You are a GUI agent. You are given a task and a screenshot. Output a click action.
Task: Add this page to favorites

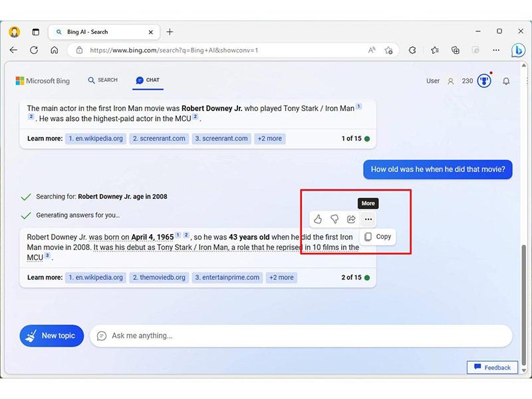click(388, 51)
